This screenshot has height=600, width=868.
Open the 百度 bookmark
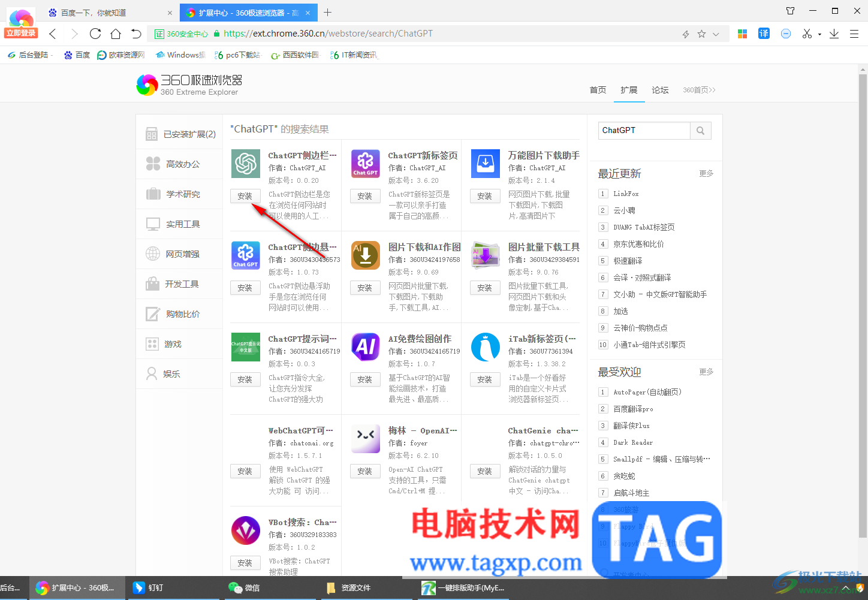pyautogui.click(x=77, y=55)
